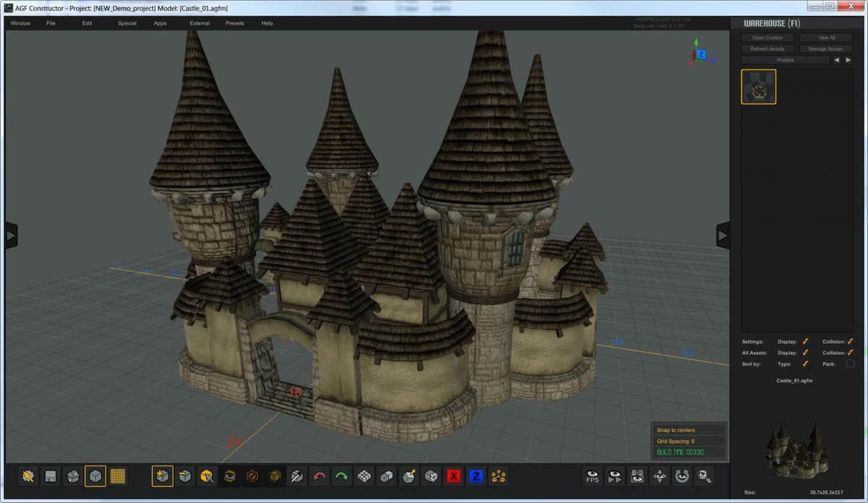Image resolution: width=868 pixels, height=503 pixels.
Task: Expand the left side panel arrow
Action: click(11, 235)
